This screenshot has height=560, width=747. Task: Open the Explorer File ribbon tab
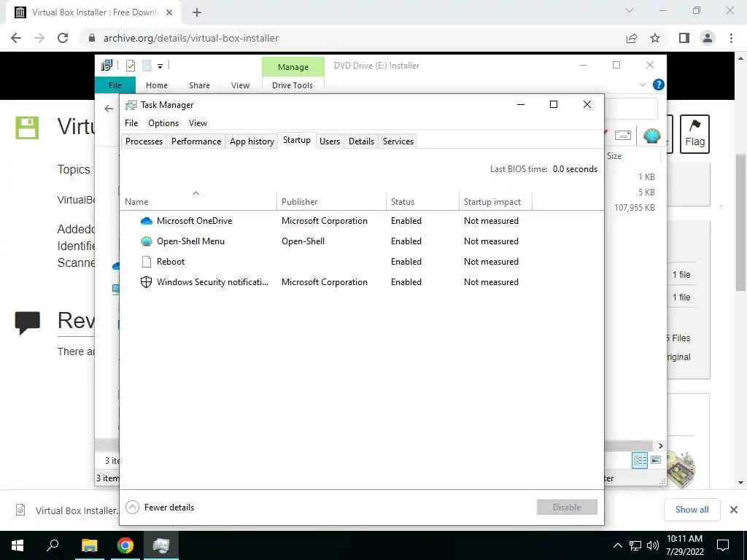click(115, 85)
